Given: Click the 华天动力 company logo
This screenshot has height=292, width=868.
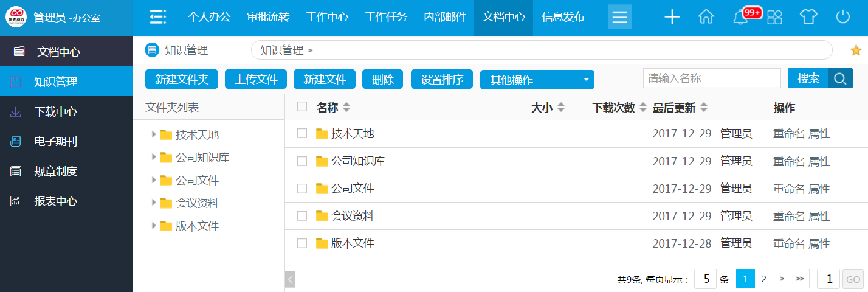Looking at the screenshot, I should (x=16, y=18).
